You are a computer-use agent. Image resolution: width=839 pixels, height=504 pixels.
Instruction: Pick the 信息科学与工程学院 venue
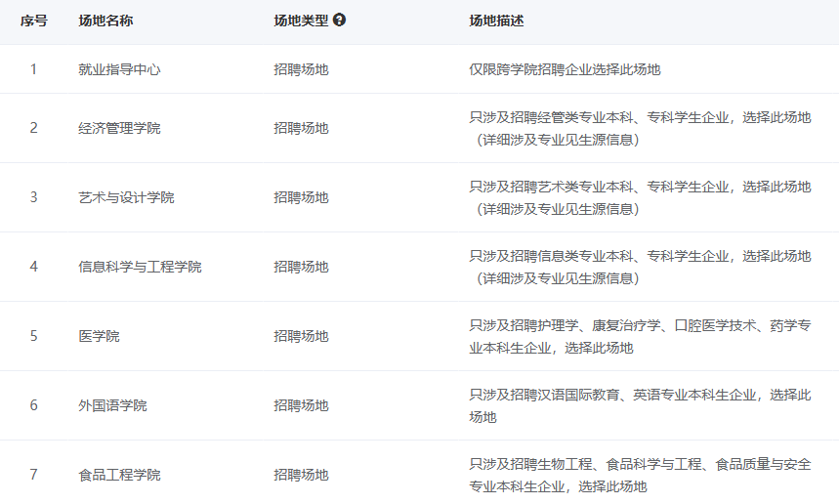coord(140,267)
